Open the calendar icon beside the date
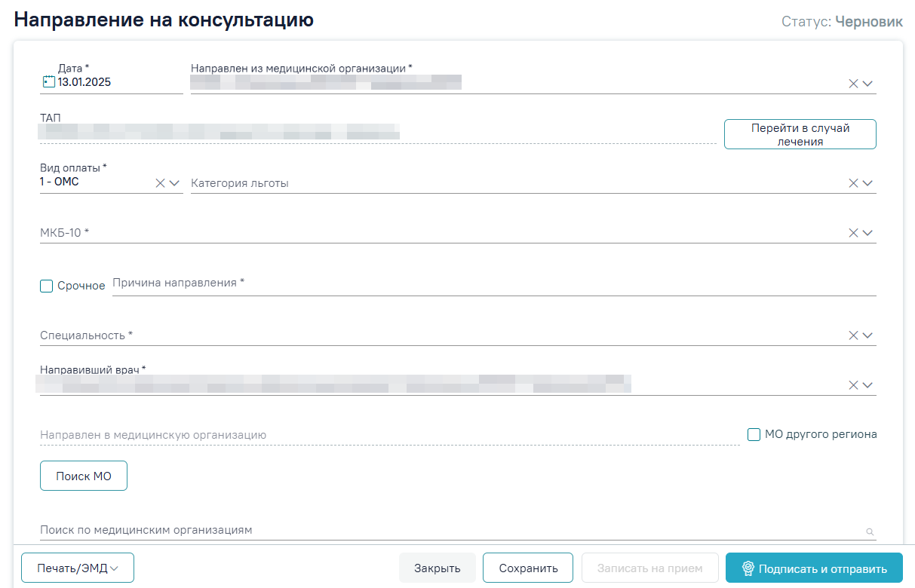The width and height of the screenshot is (915, 588). (x=48, y=82)
